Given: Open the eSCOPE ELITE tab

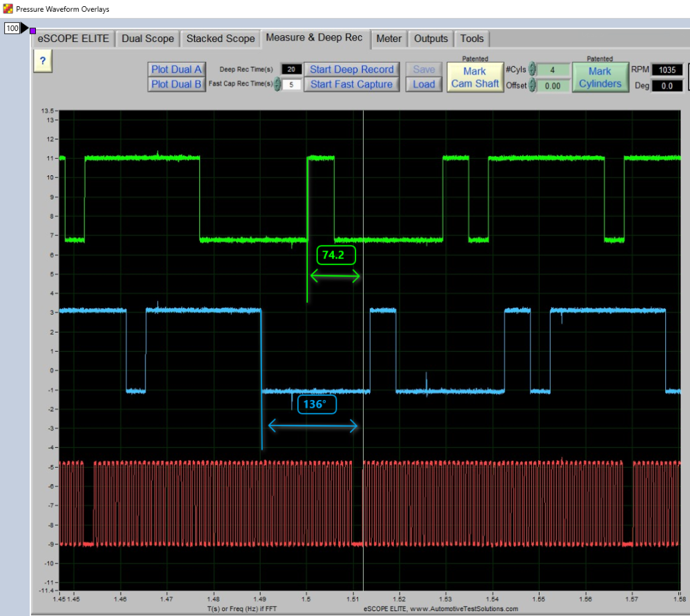Looking at the screenshot, I should pyautogui.click(x=73, y=39).
